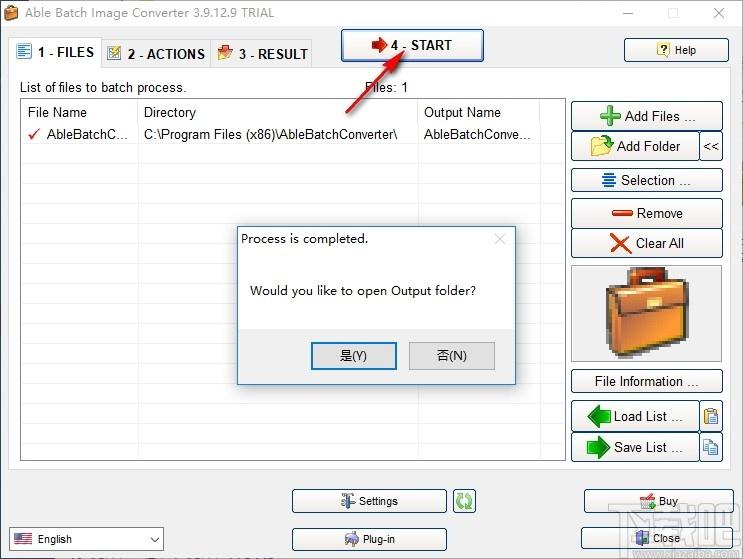Click the application briefcase icon in title bar
This screenshot has height=559, width=743.
click(11, 13)
